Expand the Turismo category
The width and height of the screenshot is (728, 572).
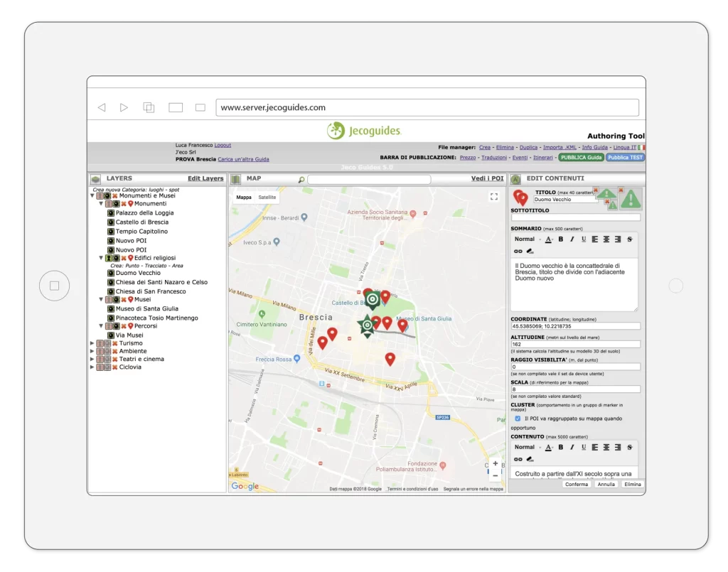92,343
